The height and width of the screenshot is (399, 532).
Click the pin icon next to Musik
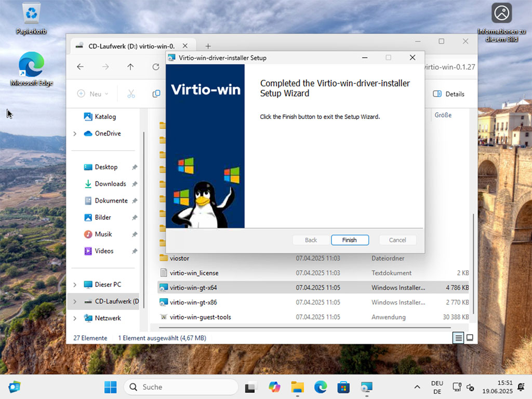(135, 234)
